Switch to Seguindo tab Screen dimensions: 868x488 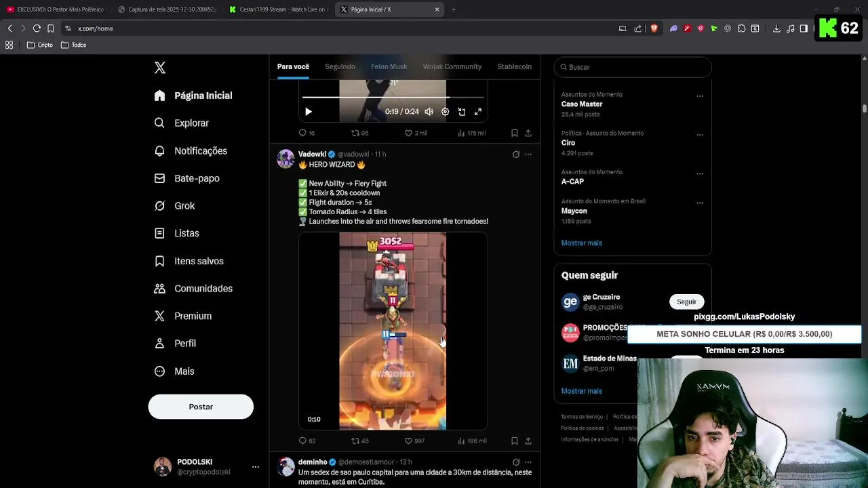coord(340,66)
